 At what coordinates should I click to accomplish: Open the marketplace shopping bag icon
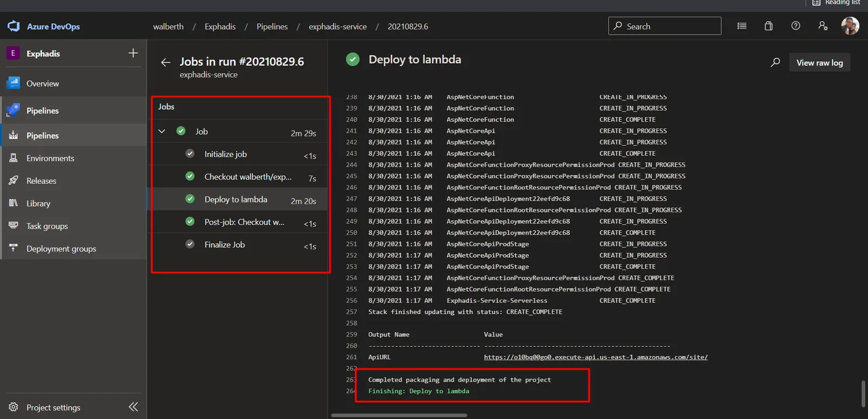tap(769, 26)
